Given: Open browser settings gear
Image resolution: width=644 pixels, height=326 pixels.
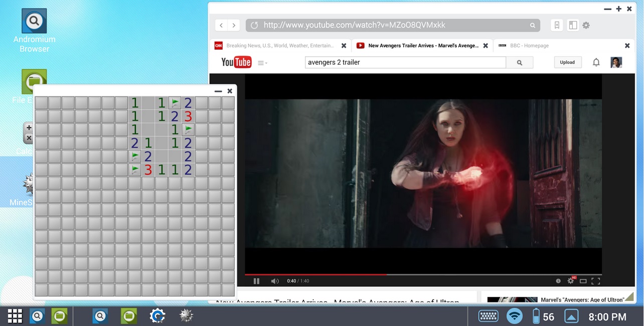Looking at the screenshot, I should coord(586,25).
